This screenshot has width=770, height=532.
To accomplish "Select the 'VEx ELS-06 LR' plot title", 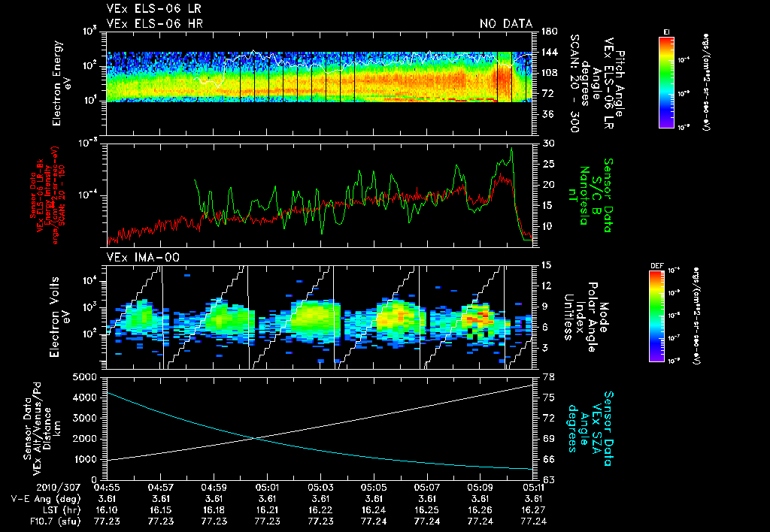I will tap(153, 9).
